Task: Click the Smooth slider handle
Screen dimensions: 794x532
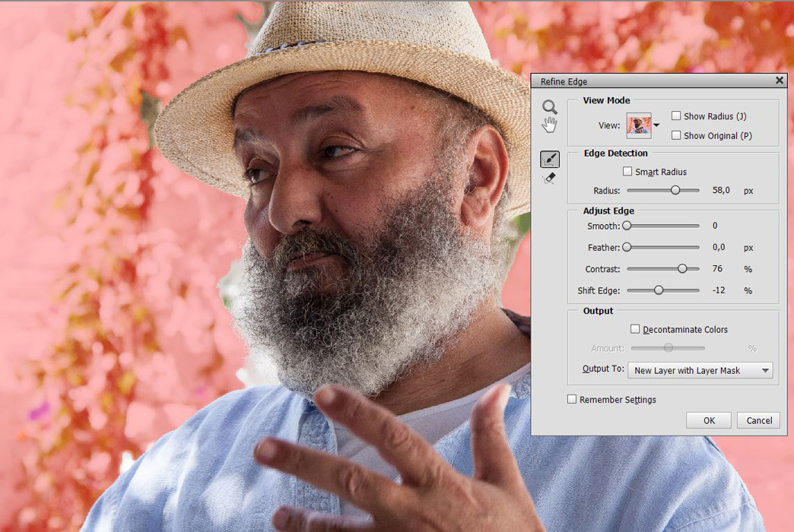Action: 627,226
